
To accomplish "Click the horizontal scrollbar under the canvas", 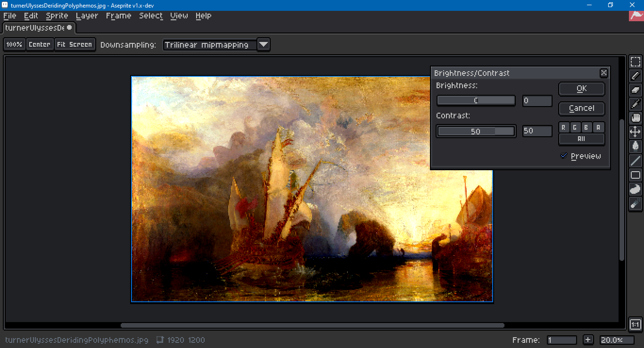I will [x=313, y=325].
